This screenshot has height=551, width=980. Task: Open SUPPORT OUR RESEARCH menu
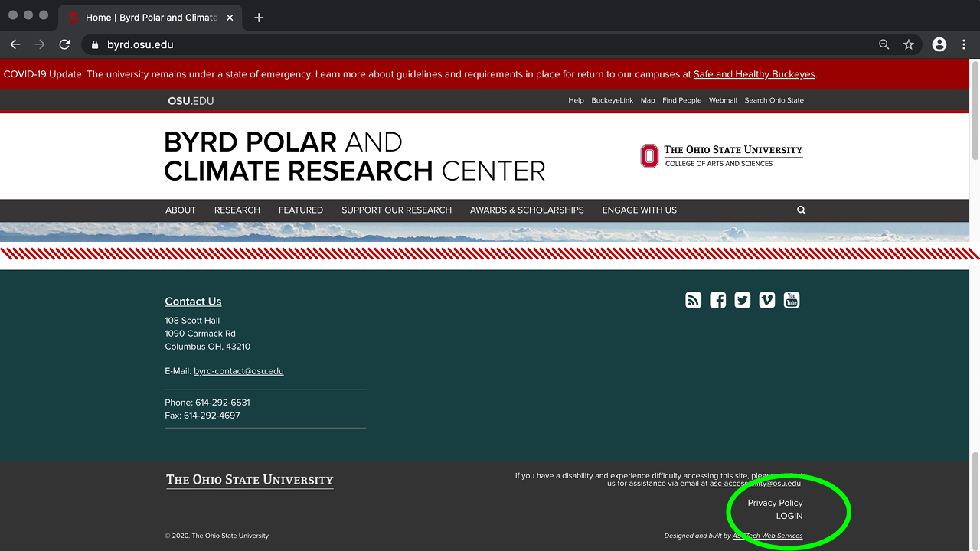point(397,210)
